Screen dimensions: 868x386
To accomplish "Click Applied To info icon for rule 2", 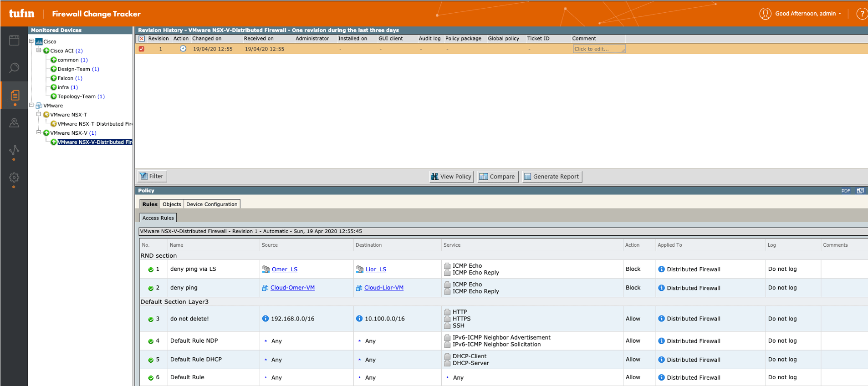I will (x=661, y=288).
